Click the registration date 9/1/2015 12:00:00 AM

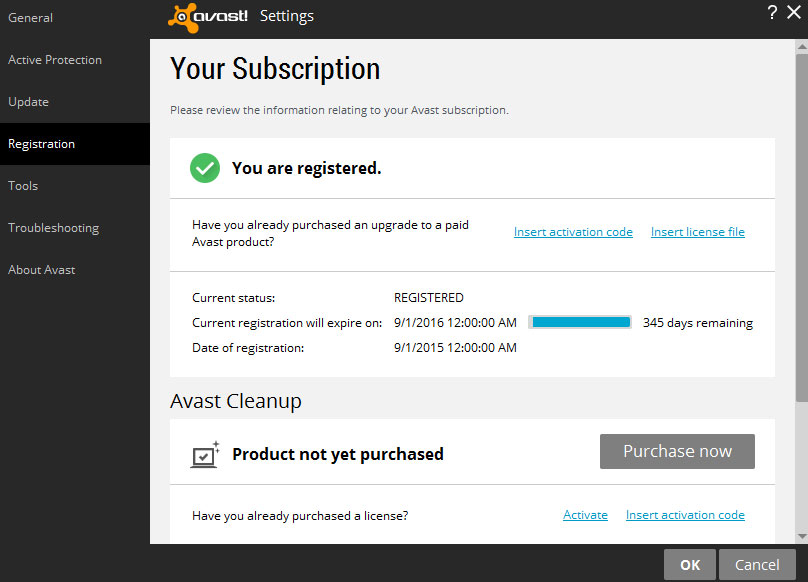pyautogui.click(x=455, y=348)
